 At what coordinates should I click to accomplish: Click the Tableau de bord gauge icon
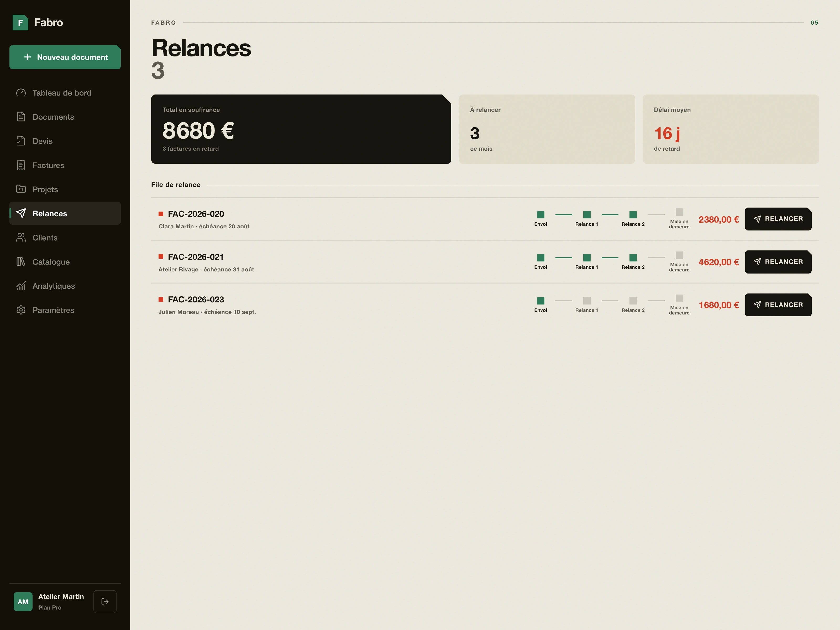click(x=21, y=93)
